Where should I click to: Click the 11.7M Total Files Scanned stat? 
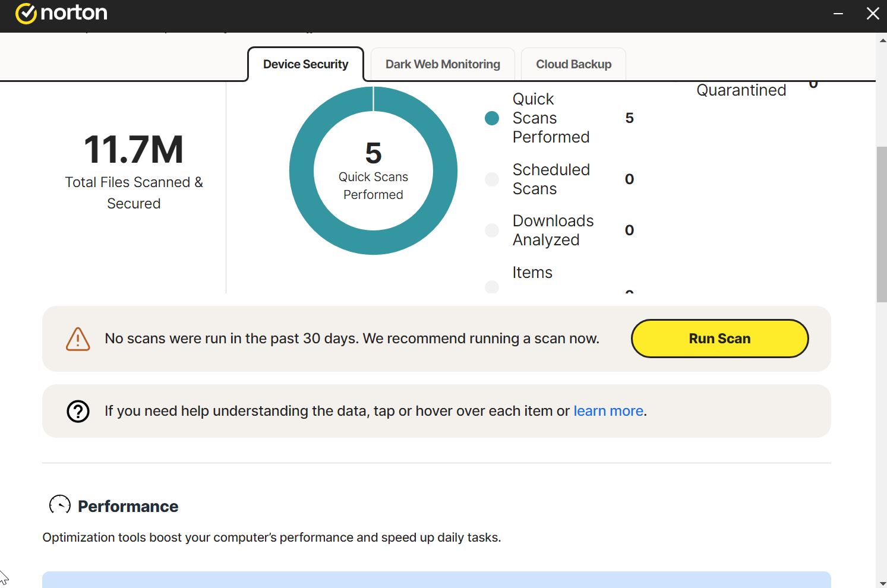click(x=134, y=150)
